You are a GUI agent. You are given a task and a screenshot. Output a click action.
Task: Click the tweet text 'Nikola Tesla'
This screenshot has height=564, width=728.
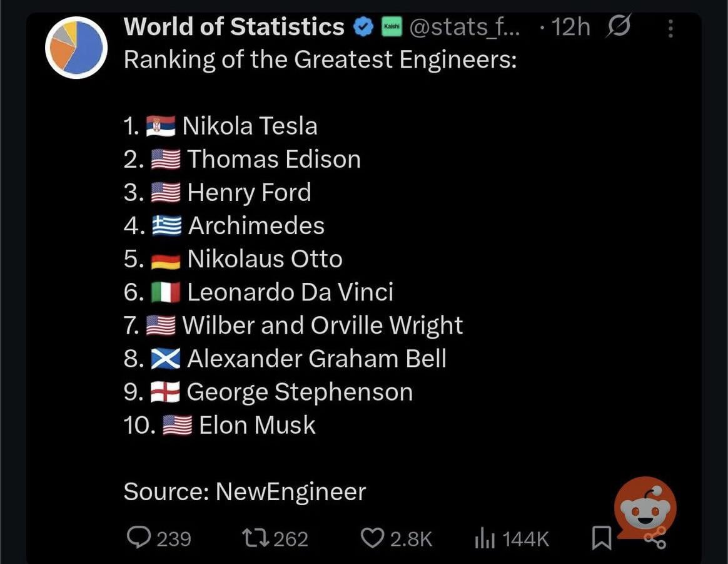tap(250, 126)
